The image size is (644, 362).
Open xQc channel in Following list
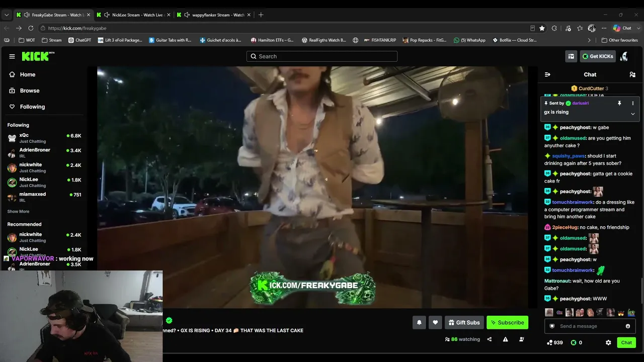coord(44,138)
